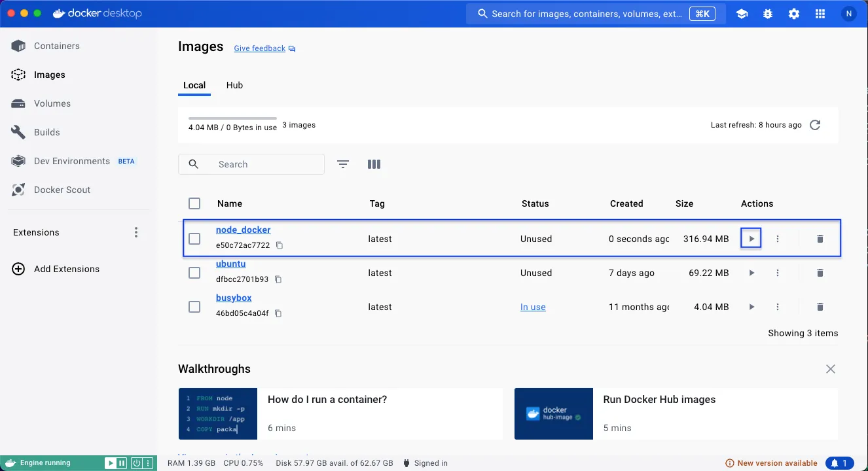Click the images Search field
Viewport: 868px width, 471px height.
251,164
